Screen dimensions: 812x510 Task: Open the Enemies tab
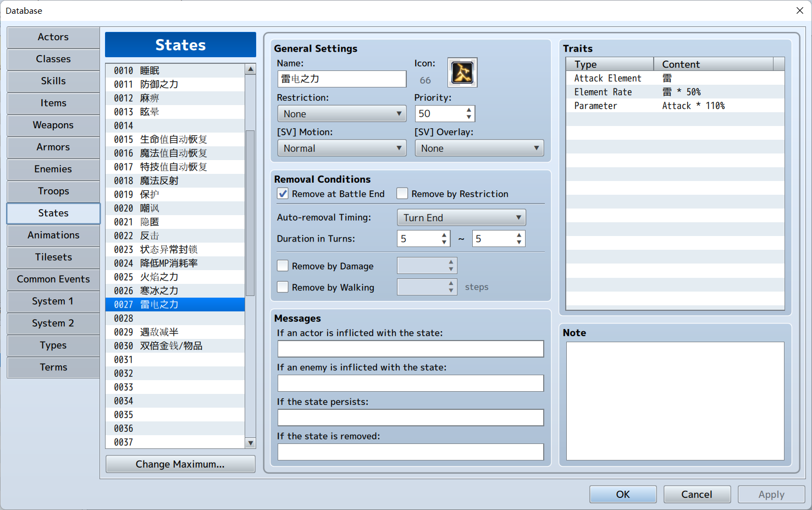tap(53, 169)
